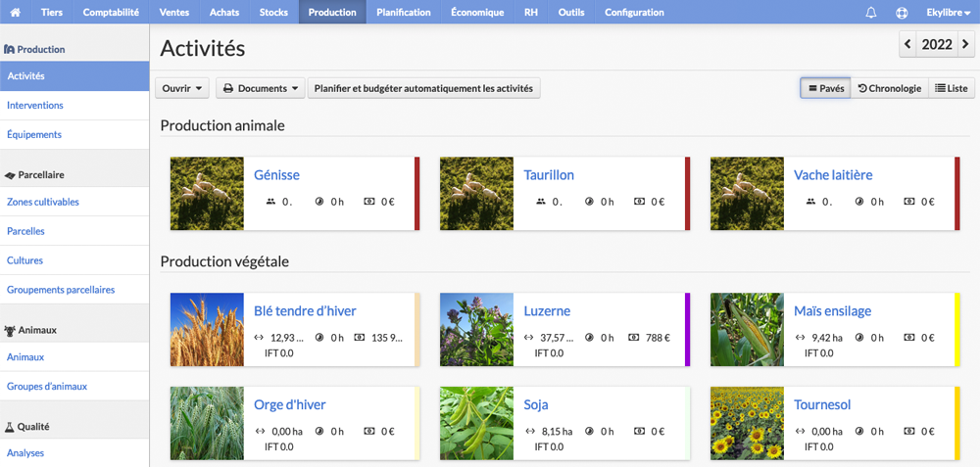Expand the Documents dropdown
This screenshot has height=467, width=980.
point(261,89)
